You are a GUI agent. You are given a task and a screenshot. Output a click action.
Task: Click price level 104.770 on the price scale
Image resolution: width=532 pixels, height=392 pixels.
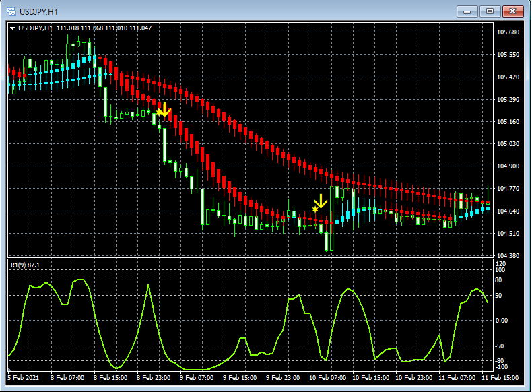(508, 189)
